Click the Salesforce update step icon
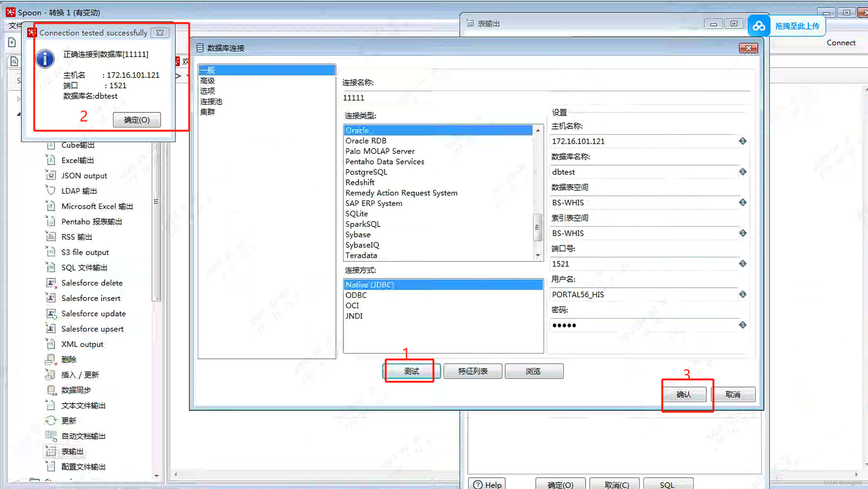Screen dimensions: 868x489 [51, 313]
